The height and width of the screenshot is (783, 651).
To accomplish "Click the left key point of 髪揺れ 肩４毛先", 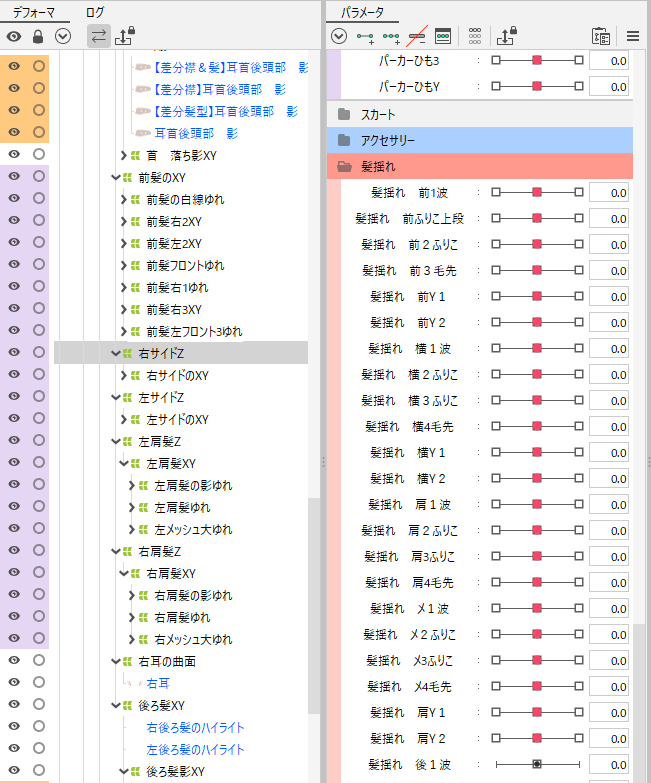I will pos(496,582).
